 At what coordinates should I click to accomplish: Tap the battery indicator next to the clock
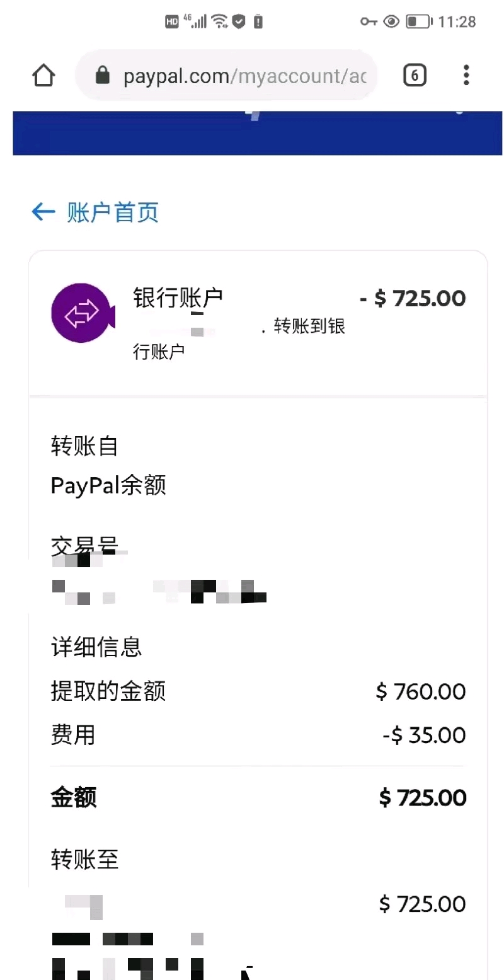418,22
